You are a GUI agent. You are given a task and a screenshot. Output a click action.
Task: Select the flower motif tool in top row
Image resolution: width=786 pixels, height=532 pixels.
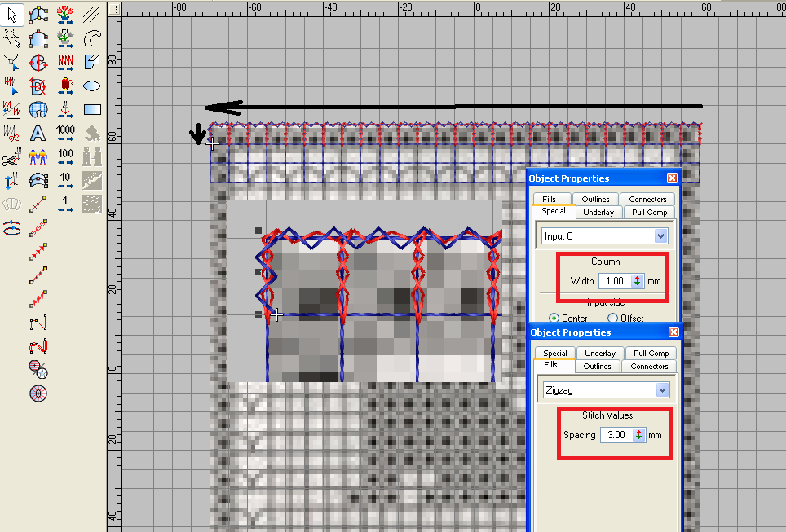(x=65, y=14)
